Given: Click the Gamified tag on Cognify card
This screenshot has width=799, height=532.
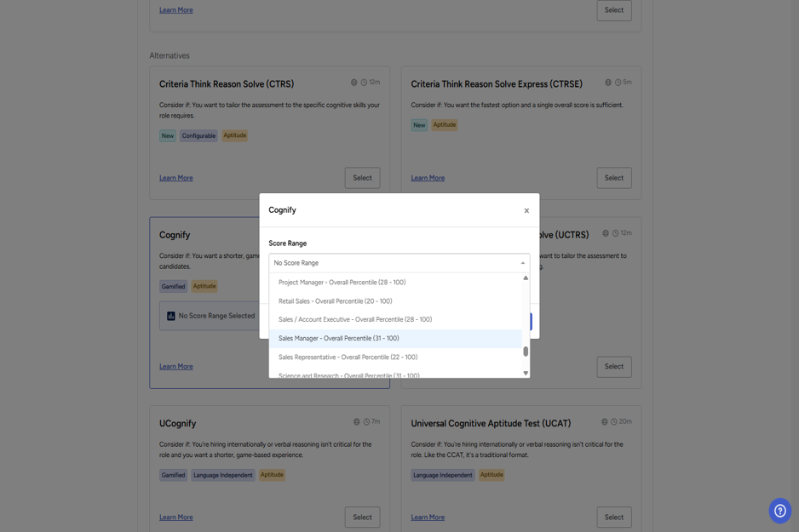Looking at the screenshot, I should 173,286.
